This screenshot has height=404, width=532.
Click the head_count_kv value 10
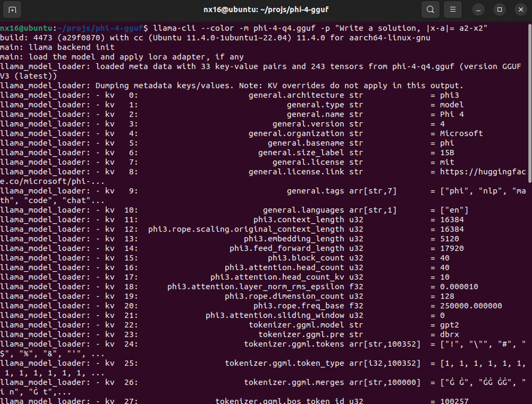click(x=445, y=277)
